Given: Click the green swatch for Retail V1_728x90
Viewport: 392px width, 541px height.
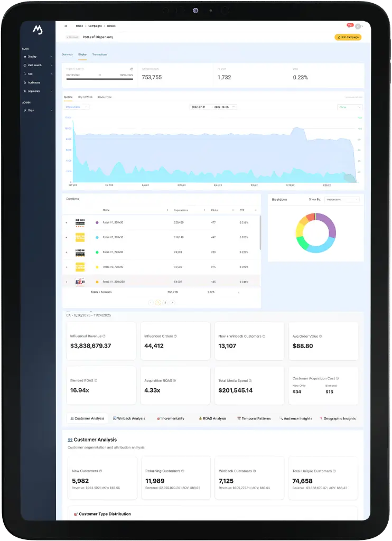Looking at the screenshot, I should click(x=97, y=253).
